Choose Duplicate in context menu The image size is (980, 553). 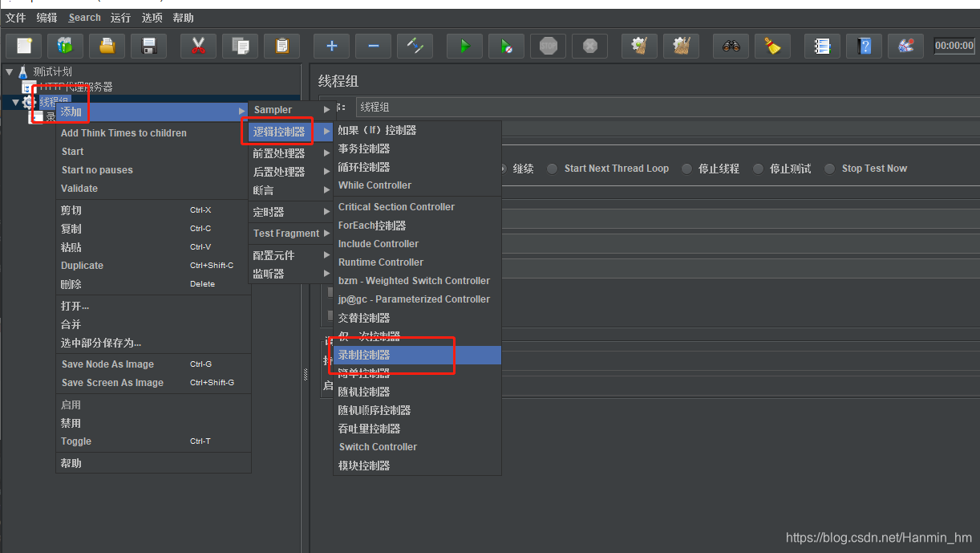[153, 266]
